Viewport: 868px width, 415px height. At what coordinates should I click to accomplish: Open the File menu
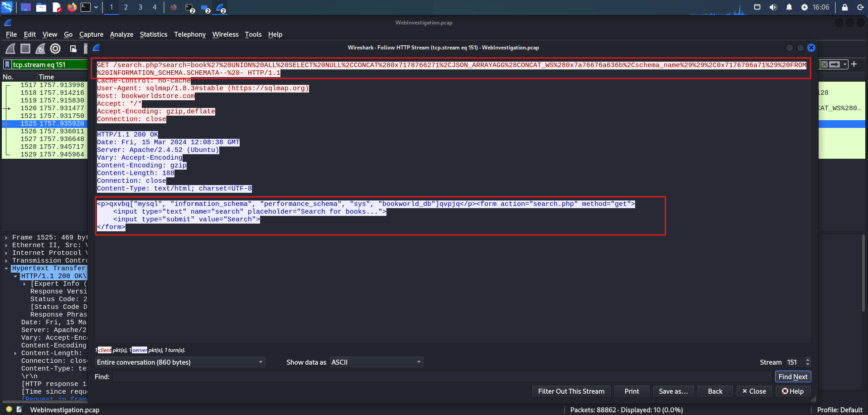[x=11, y=34]
